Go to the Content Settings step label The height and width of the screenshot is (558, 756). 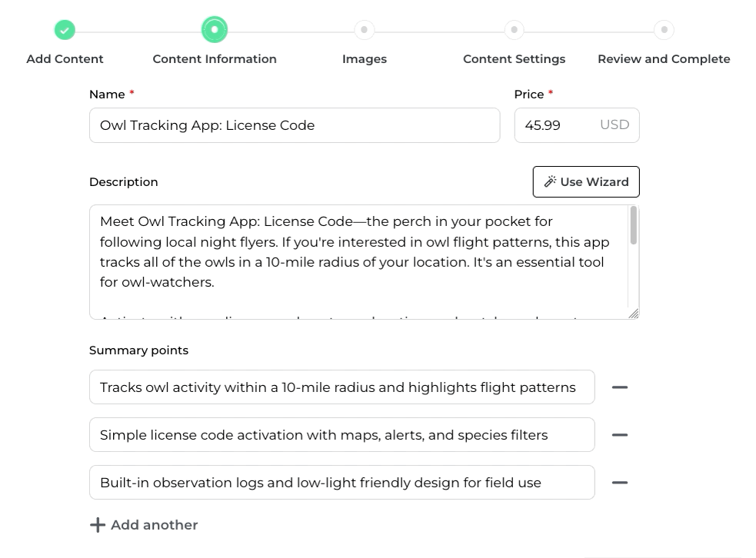click(x=514, y=59)
